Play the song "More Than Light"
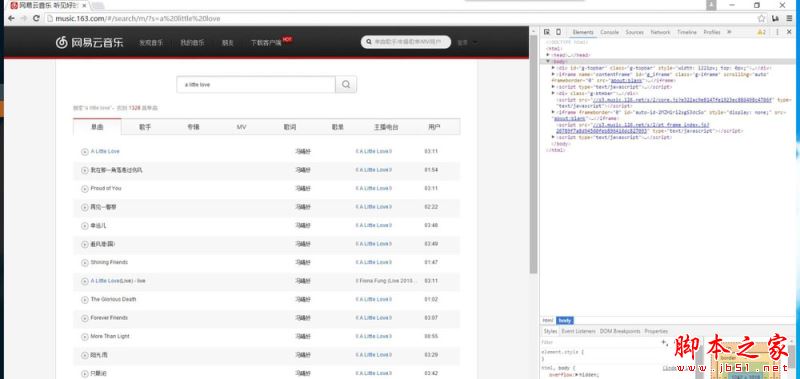Viewport: 800px width, 379px height. point(85,337)
